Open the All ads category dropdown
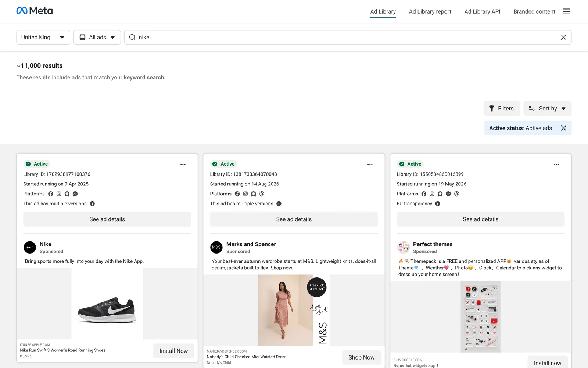The image size is (588, 368). 97,37
